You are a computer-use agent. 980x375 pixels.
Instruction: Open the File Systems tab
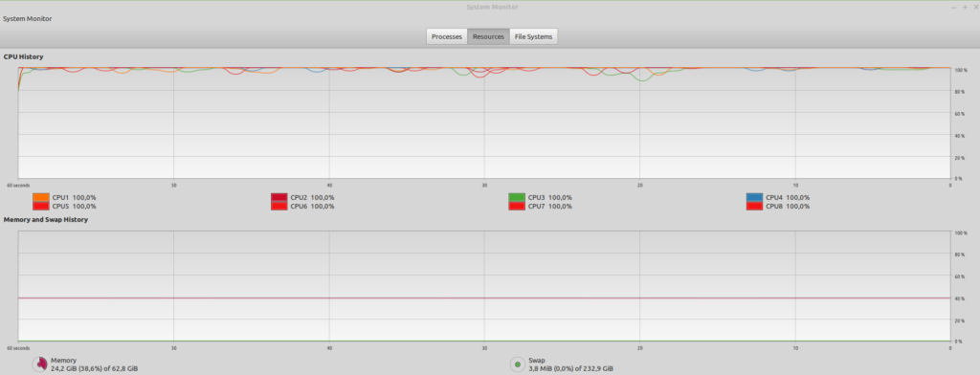(x=533, y=37)
